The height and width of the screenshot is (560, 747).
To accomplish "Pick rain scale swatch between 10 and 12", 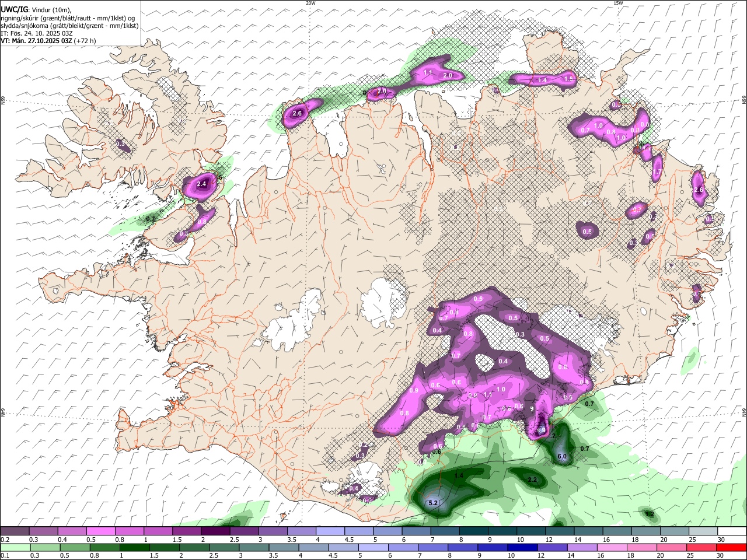I will point(523,548).
